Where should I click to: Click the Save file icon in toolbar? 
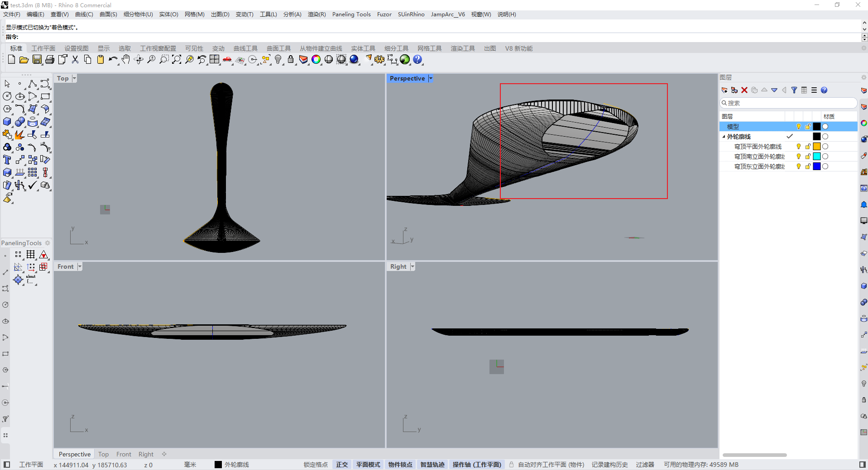(x=37, y=60)
